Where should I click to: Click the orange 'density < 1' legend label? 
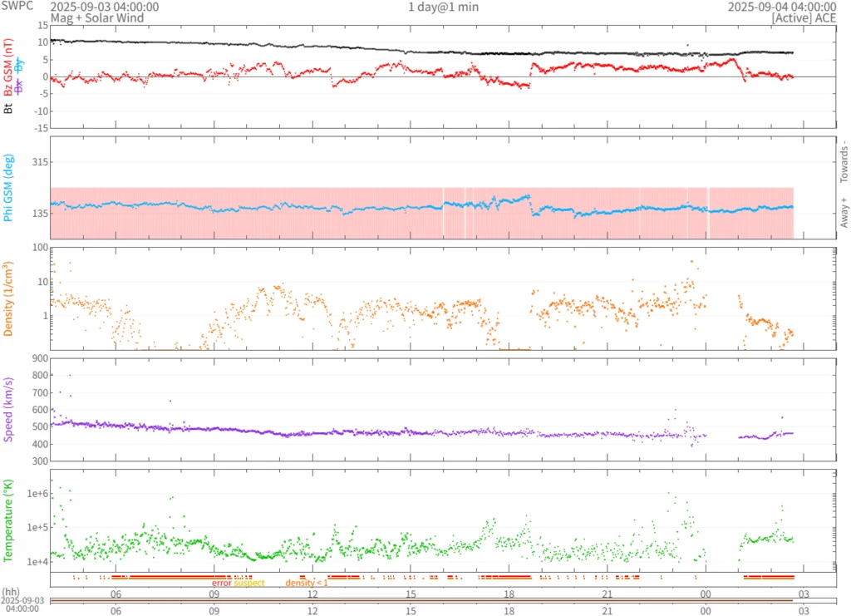(x=307, y=583)
